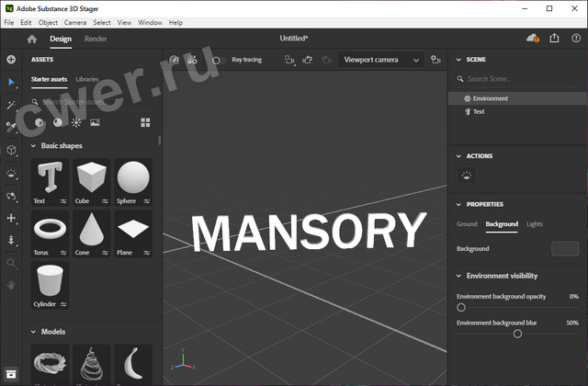Screen dimensions: 588x386
Task: Click Search Starter assets field
Action: 92,102
